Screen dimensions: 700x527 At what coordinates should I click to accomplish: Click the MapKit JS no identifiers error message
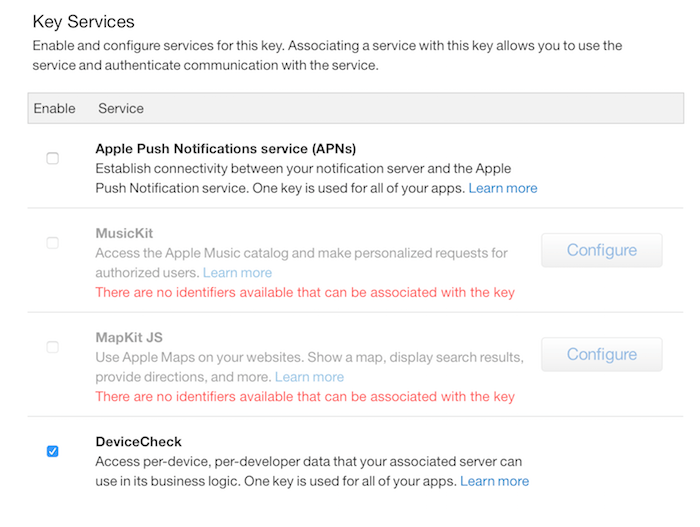(x=305, y=397)
